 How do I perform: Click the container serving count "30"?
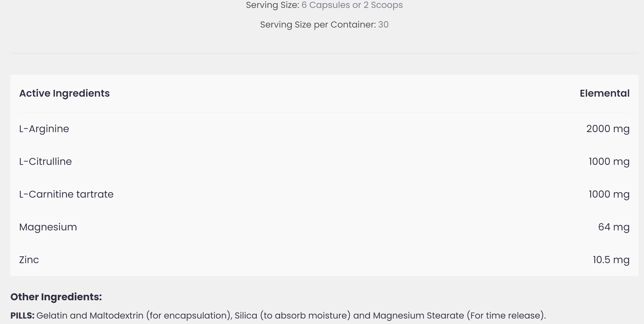click(383, 25)
